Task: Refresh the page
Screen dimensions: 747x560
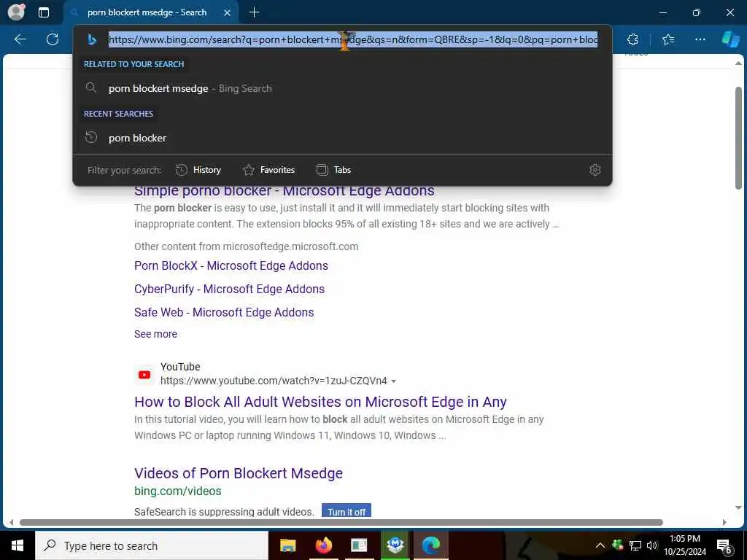Action: click(x=53, y=39)
